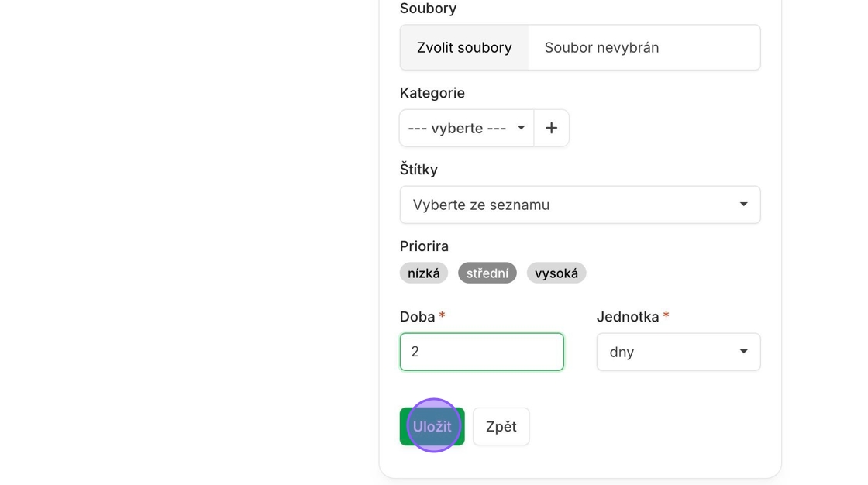Select the střední priority option
This screenshot has height=485, width=868.
coord(487,273)
